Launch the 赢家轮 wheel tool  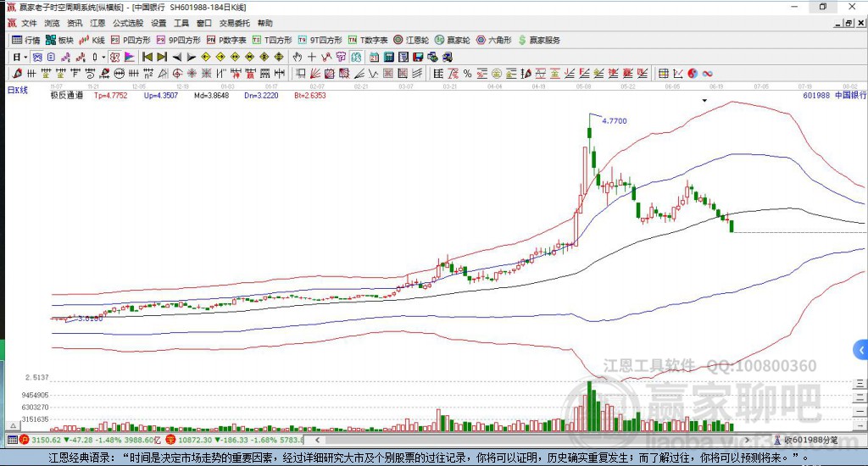[x=453, y=40]
